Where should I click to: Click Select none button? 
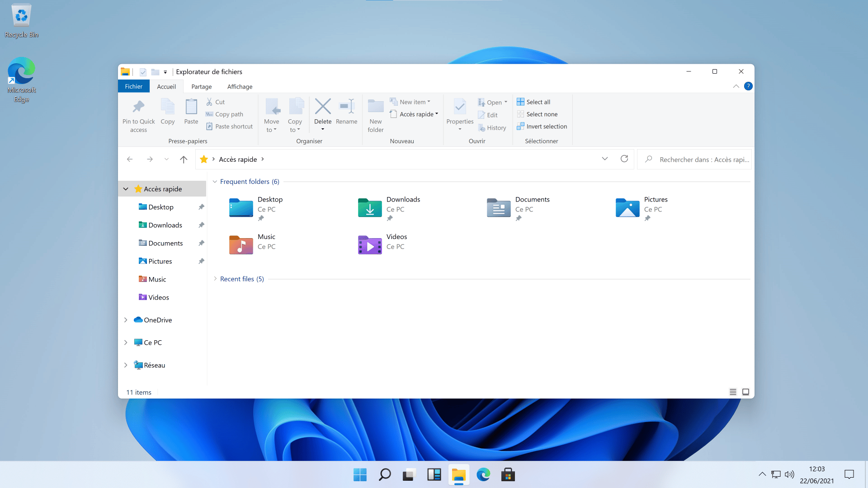[x=537, y=114]
